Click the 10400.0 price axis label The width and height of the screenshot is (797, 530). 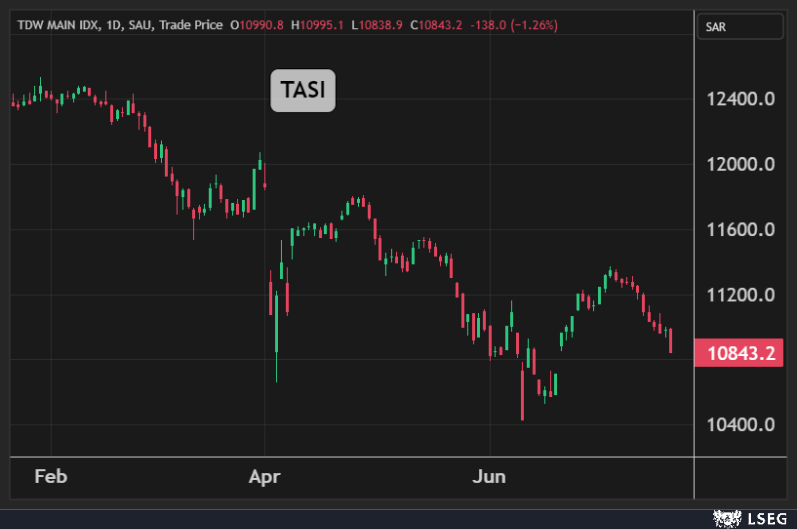coord(741,425)
